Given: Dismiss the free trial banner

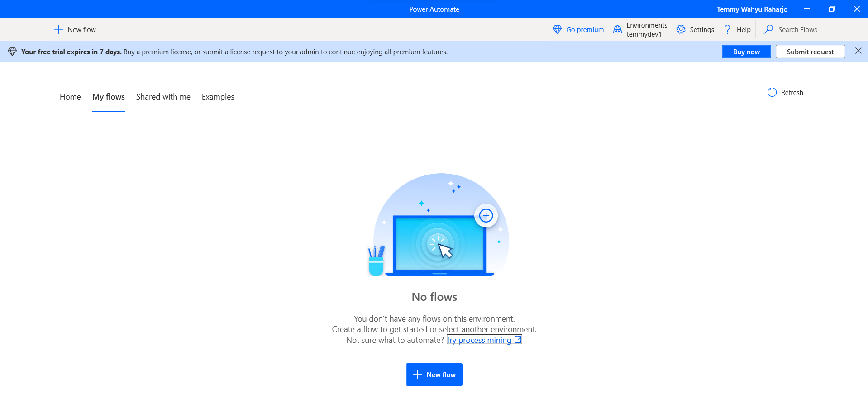Looking at the screenshot, I should [x=858, y=51].
